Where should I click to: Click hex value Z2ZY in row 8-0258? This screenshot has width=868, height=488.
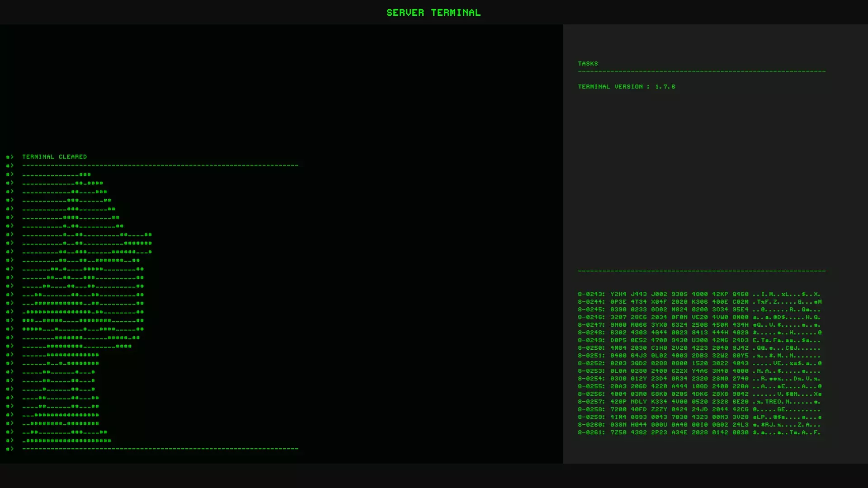pos(659,409)
